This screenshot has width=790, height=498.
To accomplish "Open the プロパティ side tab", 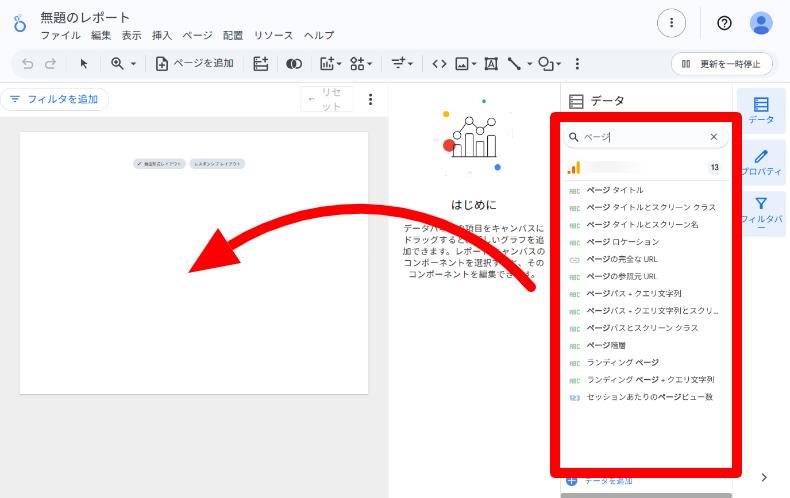I will [x=761, y=162].
